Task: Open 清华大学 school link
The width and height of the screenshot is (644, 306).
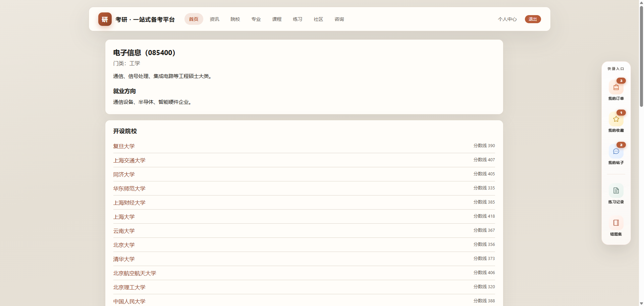Action: tap(124, 259)
